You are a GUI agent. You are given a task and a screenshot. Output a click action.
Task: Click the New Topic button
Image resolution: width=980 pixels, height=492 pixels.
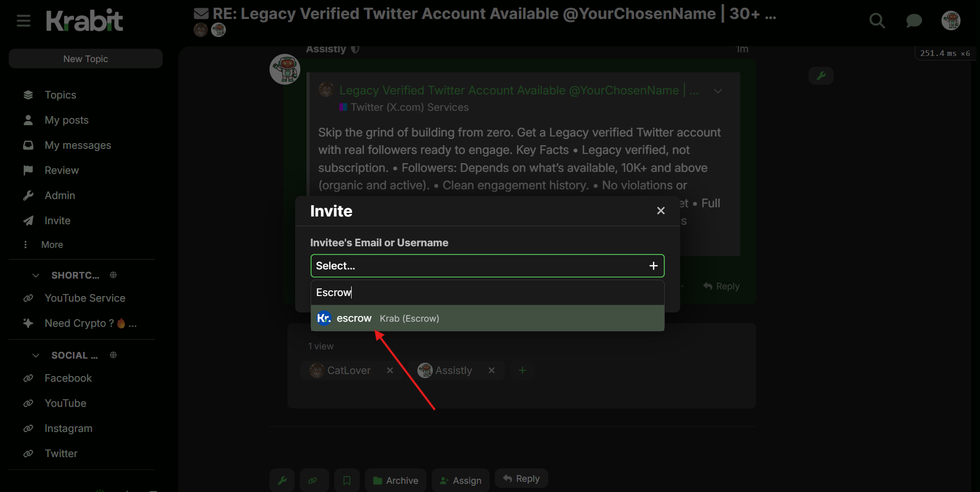[86, 59]
